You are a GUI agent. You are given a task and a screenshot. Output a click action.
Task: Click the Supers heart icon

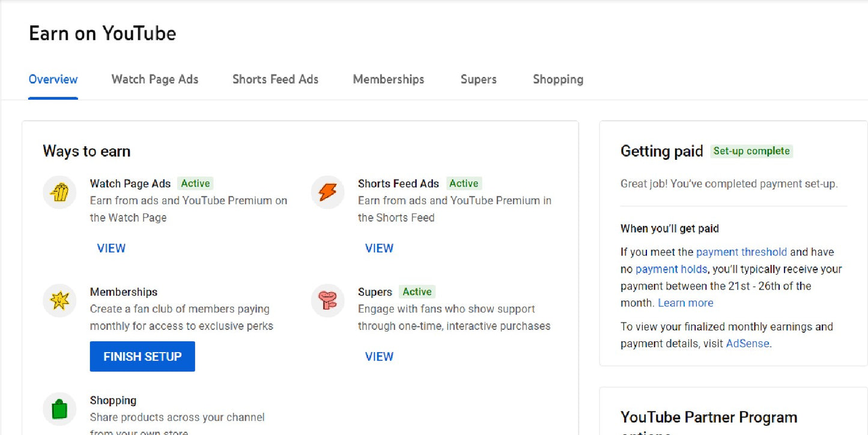327,300
